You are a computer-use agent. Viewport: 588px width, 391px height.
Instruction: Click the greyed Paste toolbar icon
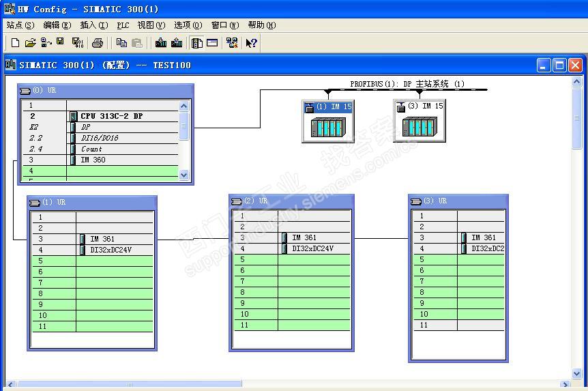pyautogui.click(x=137, y=43)
